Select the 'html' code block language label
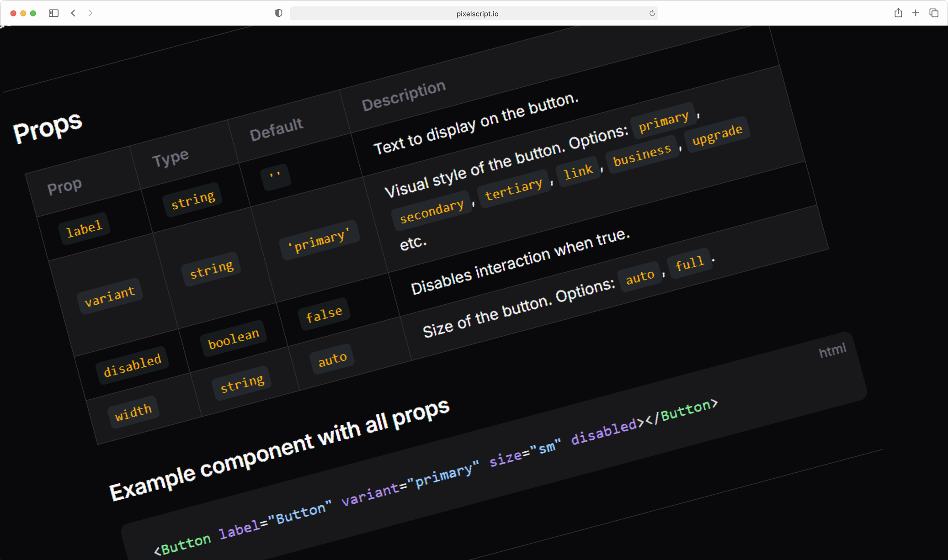This screenshot has width=948, height=560. coord(832,350)
